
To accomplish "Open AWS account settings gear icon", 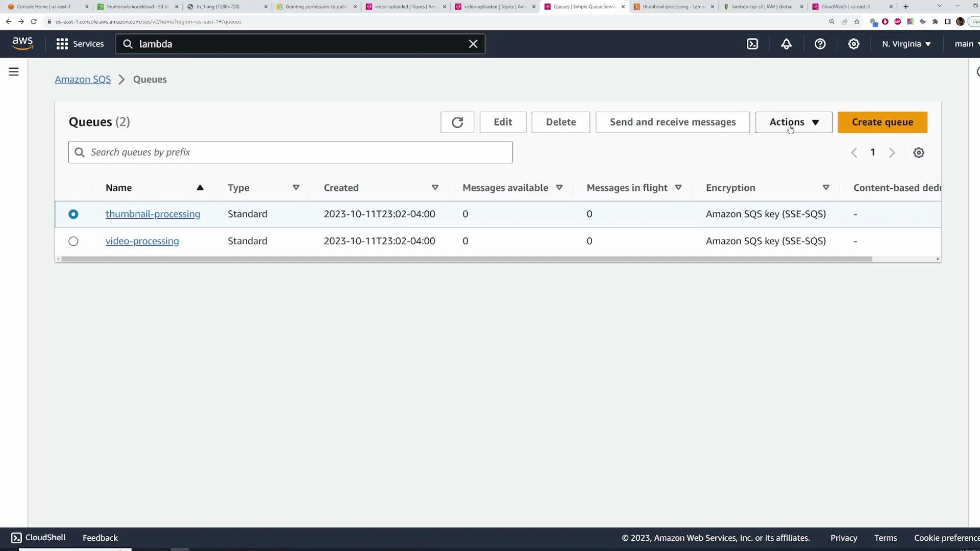I will pos(853,44).
